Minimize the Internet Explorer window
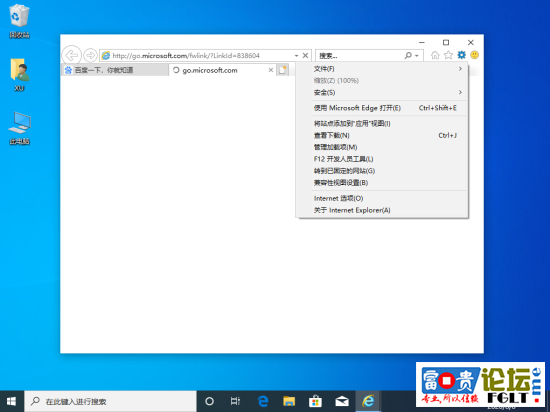This screenshot has height=412, width=550. pos(422,42)
